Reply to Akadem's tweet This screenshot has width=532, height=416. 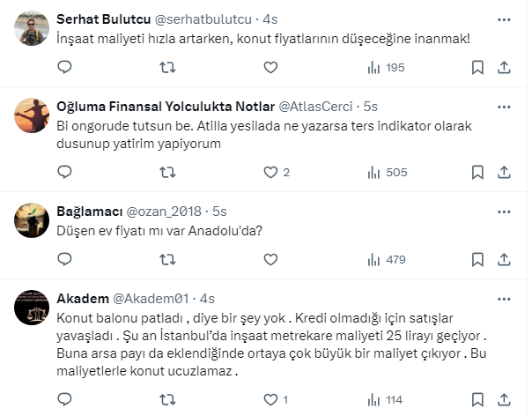64,399
